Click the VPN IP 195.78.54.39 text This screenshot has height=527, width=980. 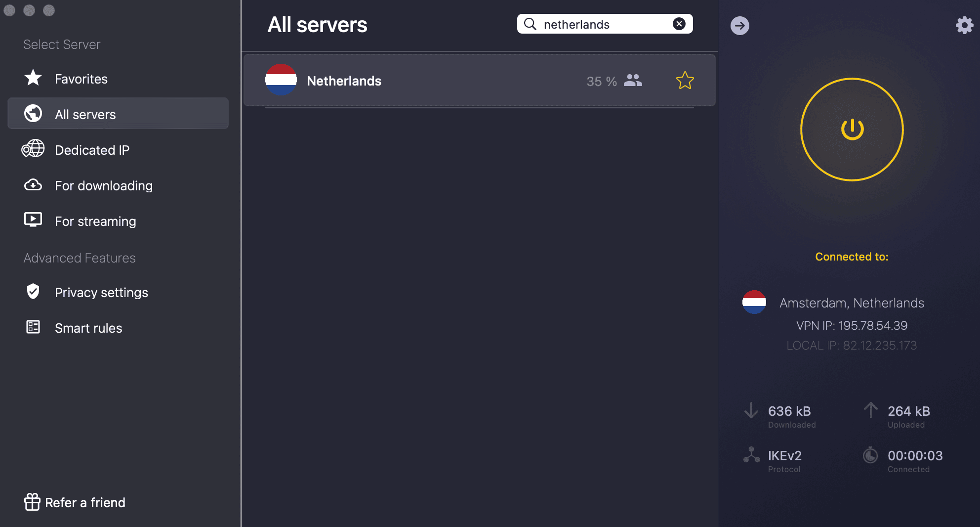tap(852, 325)
